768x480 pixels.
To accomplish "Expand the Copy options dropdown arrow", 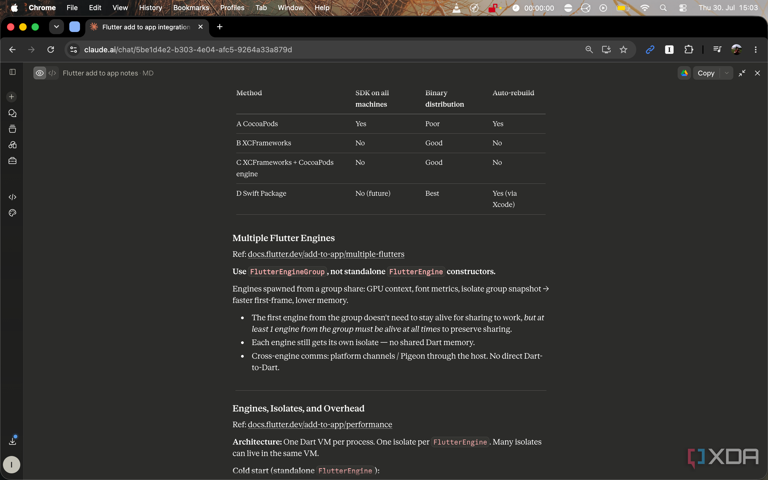I will pyautogui.click(x=726, y=73).
